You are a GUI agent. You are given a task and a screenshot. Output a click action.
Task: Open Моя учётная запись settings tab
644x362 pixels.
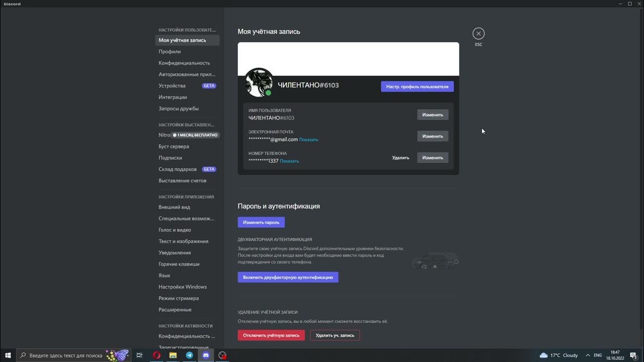coord(187,40)
